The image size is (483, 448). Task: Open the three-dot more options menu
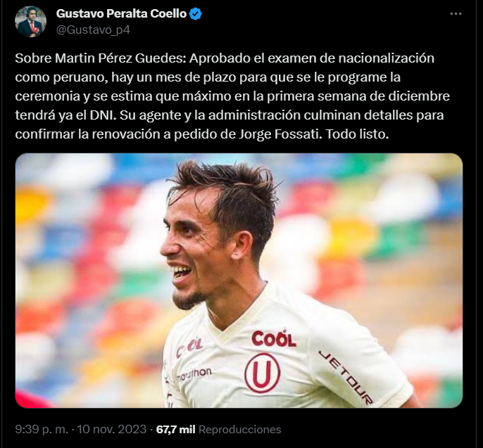456,14
